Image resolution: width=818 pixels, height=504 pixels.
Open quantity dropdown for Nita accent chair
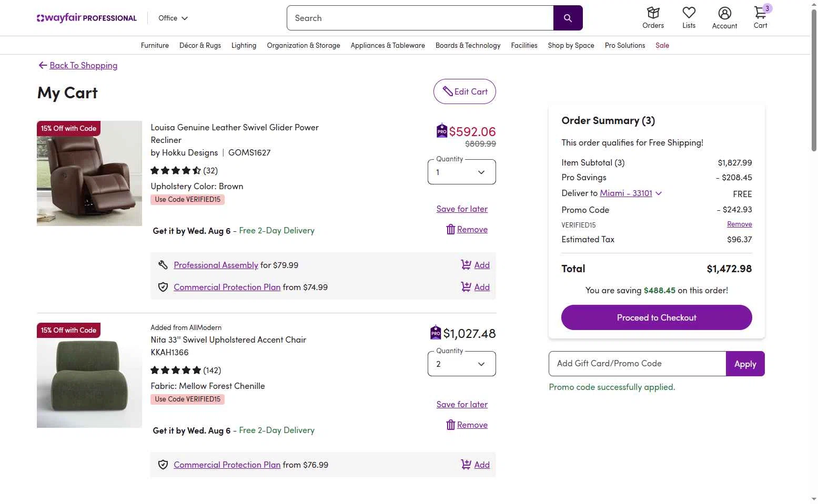point(462,364)
